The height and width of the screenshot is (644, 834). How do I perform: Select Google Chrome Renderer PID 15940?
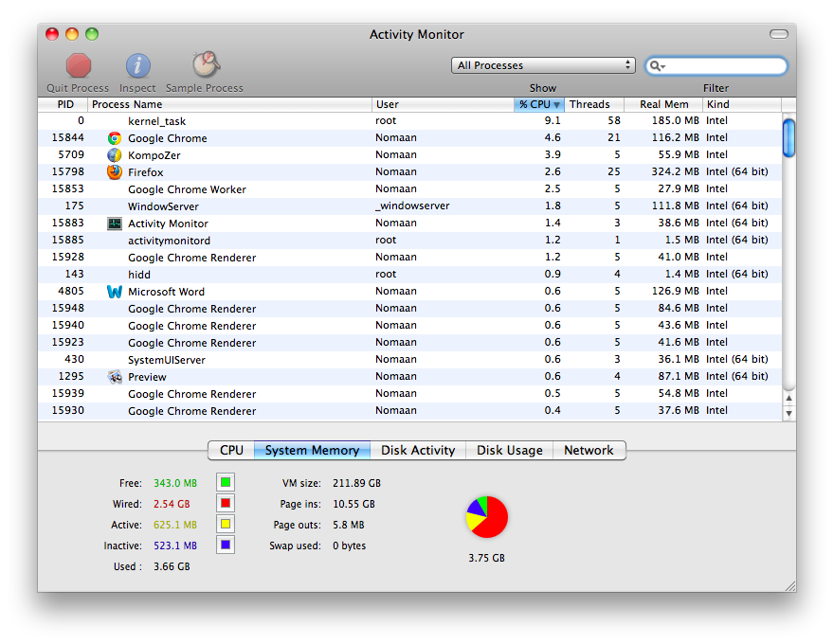(x=409, y=326)
